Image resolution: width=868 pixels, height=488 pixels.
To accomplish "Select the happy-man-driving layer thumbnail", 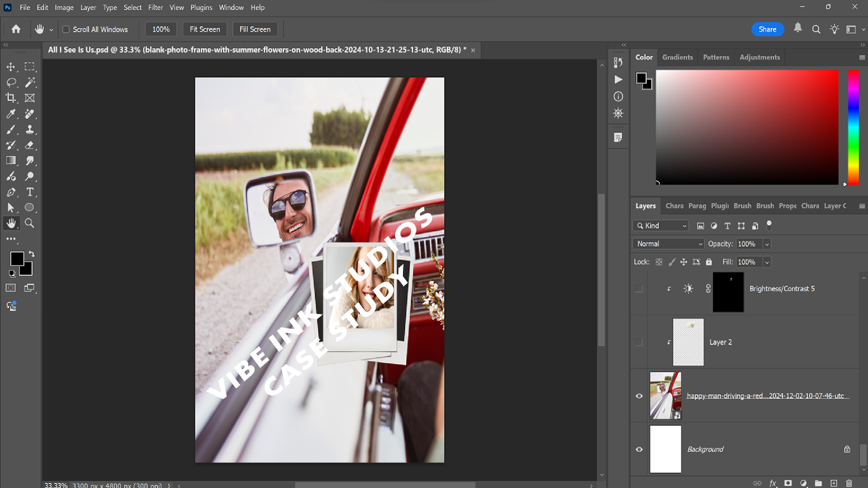I will pyautogui.click(x=665, y=396).
